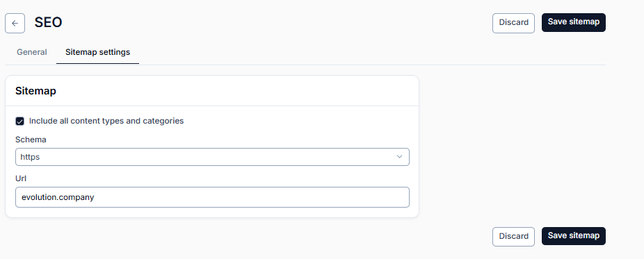Select the Sitemap settings tab
This screenshot has width=644, height=259.
98,52
